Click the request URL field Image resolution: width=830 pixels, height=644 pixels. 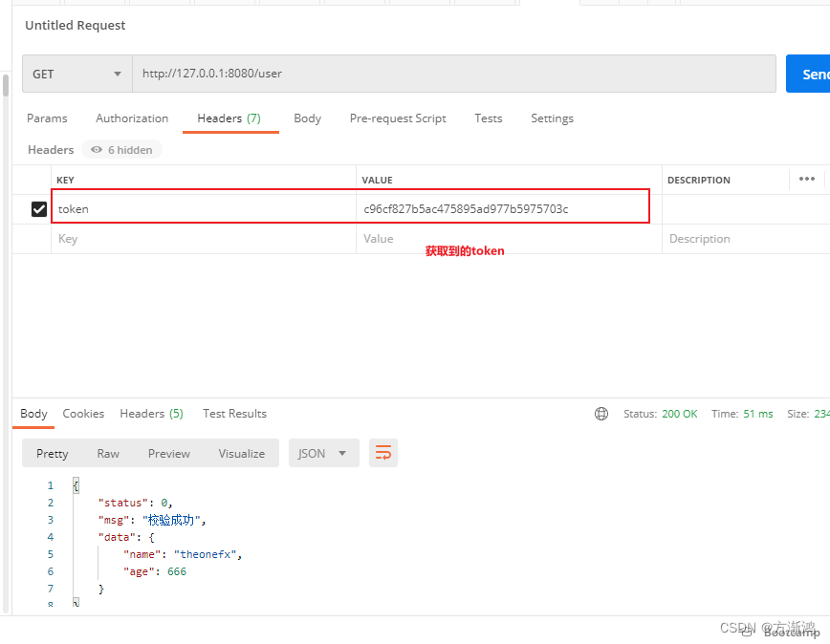(x=454, y=74)
